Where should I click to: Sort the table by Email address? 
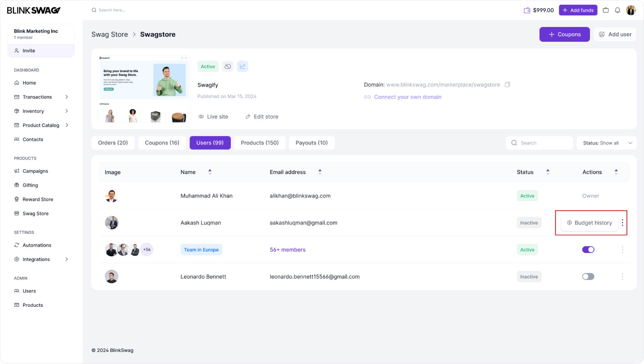pos(320,172)
